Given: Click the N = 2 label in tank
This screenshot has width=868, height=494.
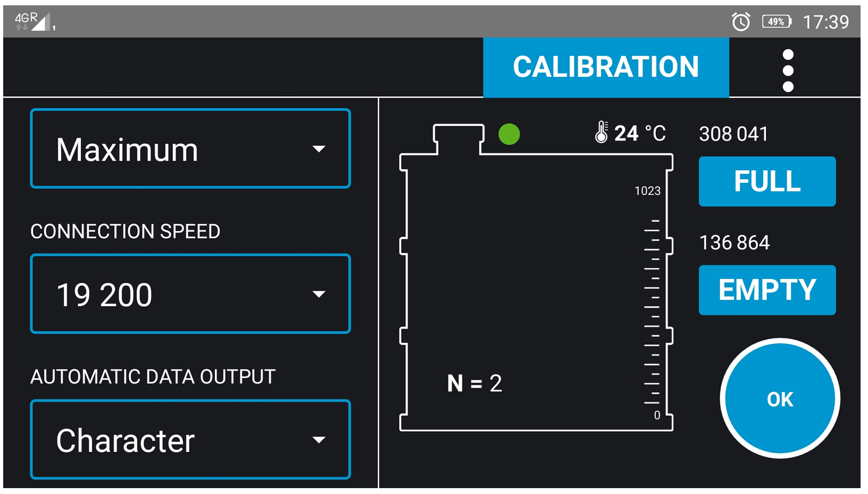Looking at the screenshot, I should click(x=474, y=383).
